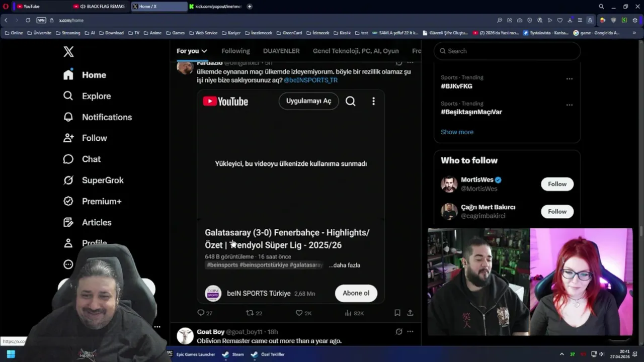Open more options for #BJKvFKG trend
644x362 pixels.
570,79
